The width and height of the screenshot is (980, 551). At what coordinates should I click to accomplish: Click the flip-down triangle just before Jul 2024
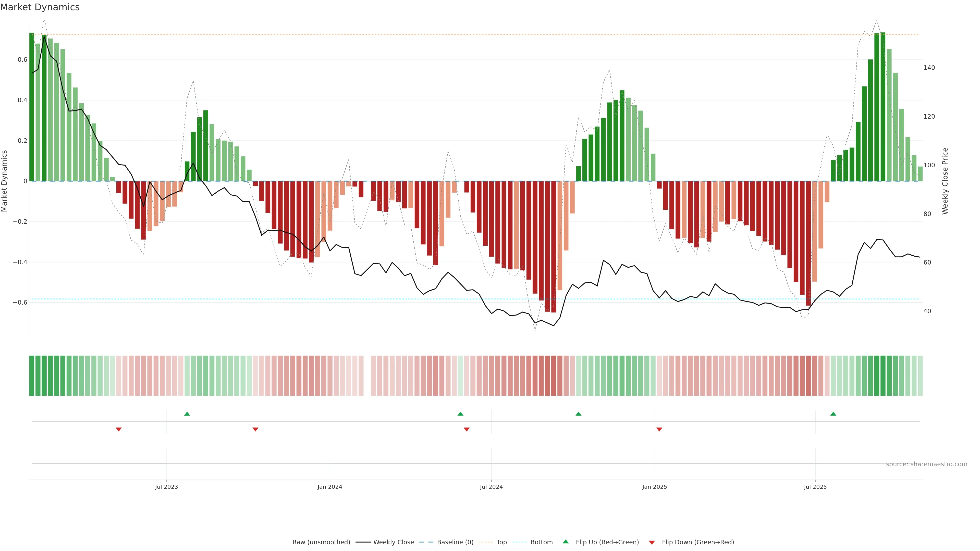pyautogui.click(x=467, y=429)
